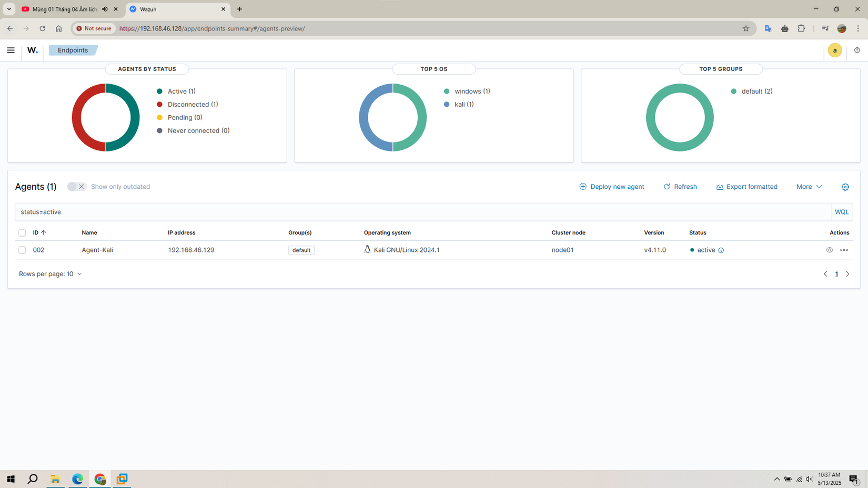The height and width of the screenshot is (488, 868).
Task: Switch query syntax with WQL button
Action: click(842, 212)
